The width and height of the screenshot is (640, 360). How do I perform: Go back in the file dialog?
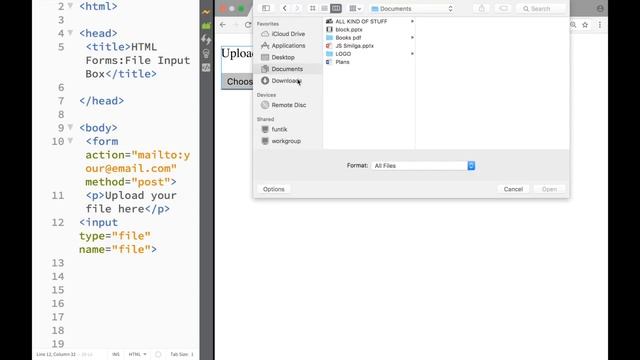click(284, 8)
